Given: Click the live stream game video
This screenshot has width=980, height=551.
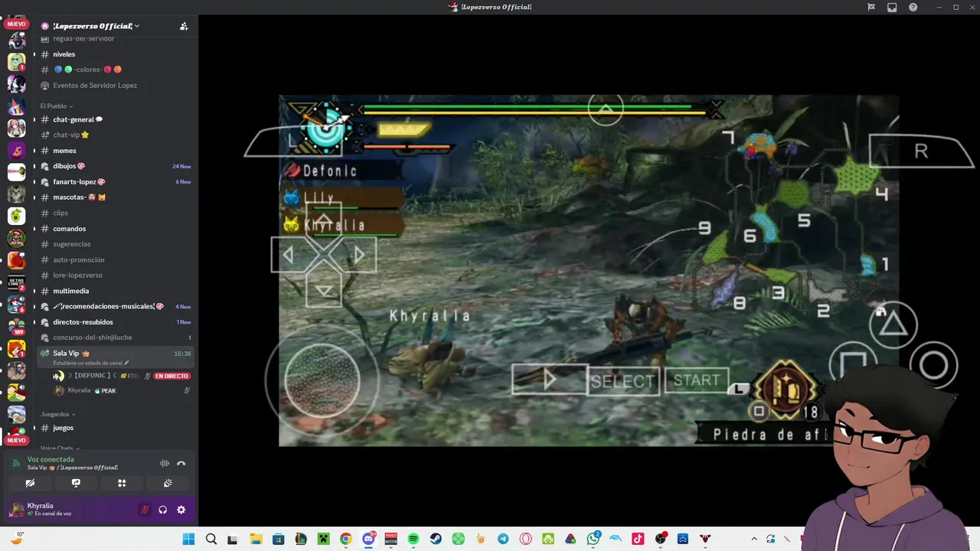Looking at the screenshot, I should 590,270.
